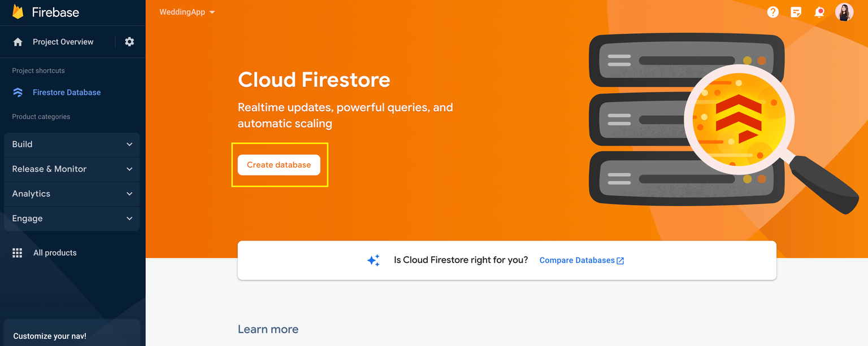The width and height of the screenshot is (868, 346).
Task: Open the release notes feedback icon
Action: pyautogui.click(x=796, y=12)
